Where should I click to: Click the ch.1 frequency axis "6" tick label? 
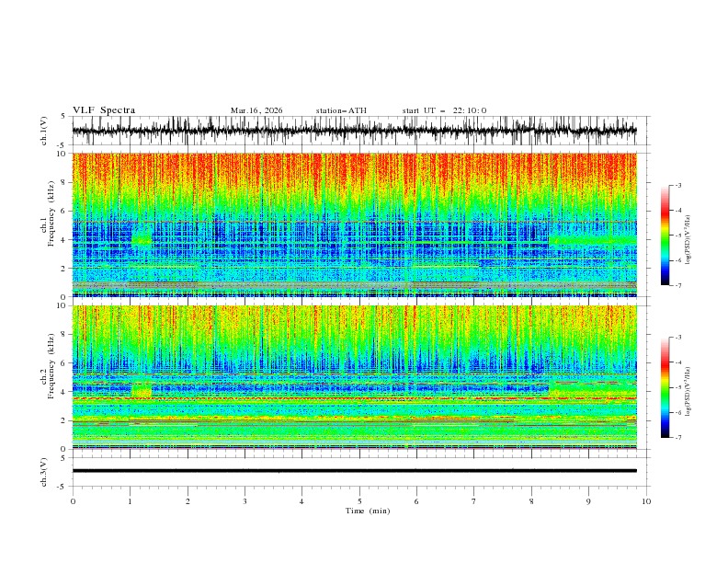(63, 211)
